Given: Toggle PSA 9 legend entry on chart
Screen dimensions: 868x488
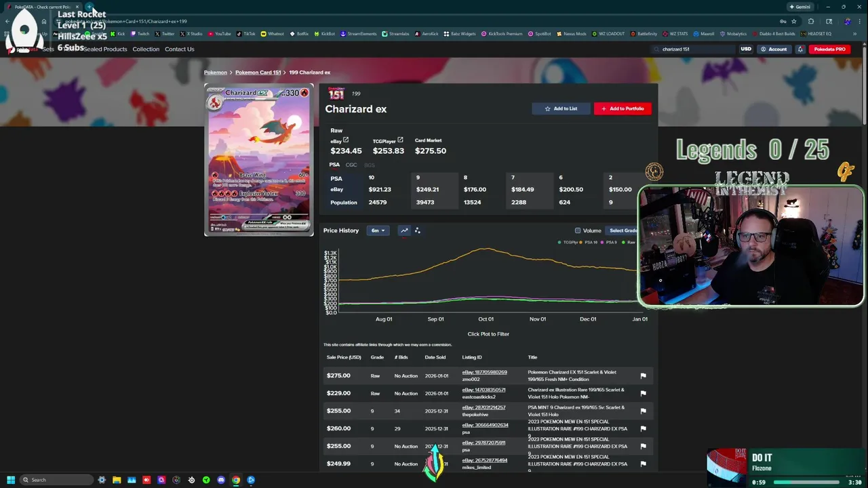Looking at the screenshot, I should pos(609,242).
